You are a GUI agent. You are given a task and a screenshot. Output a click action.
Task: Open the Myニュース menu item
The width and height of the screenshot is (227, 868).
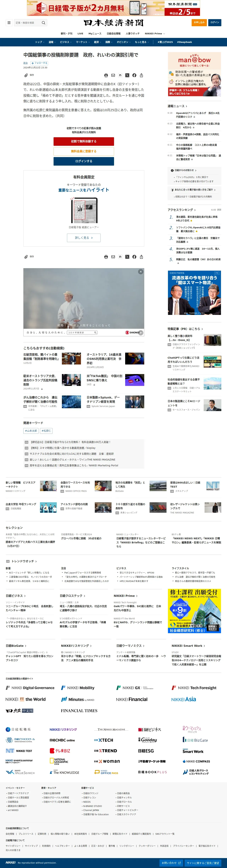click(x=95, y=34)
